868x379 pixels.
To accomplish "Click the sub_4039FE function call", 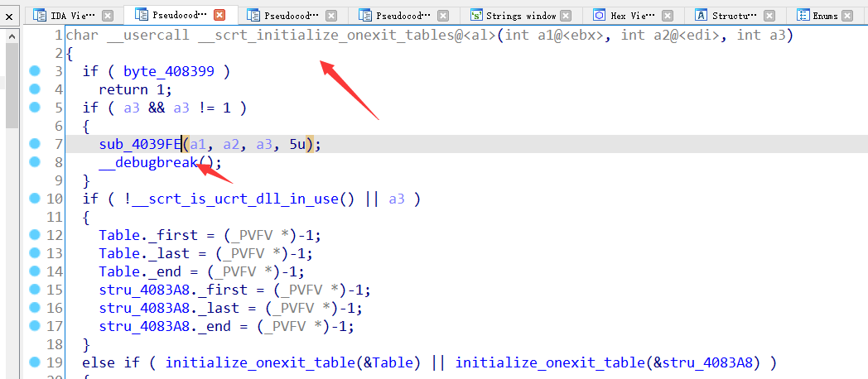I will (x=140, y=145).
